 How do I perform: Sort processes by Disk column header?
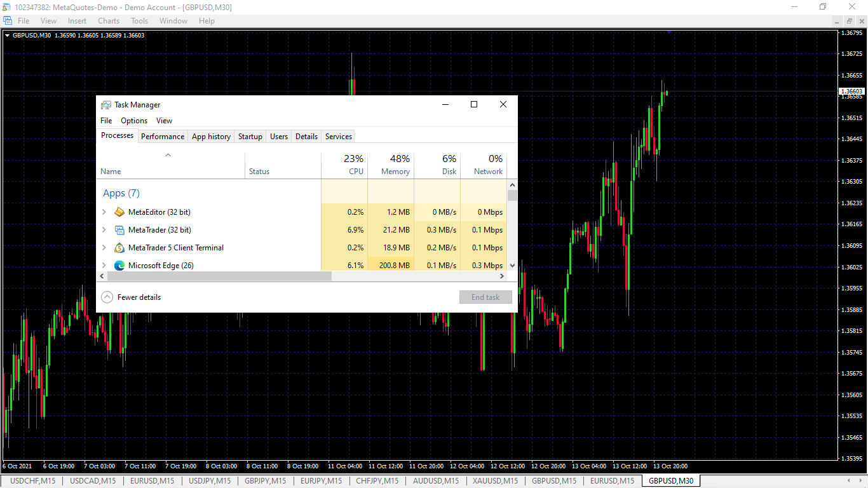point(437,165)
